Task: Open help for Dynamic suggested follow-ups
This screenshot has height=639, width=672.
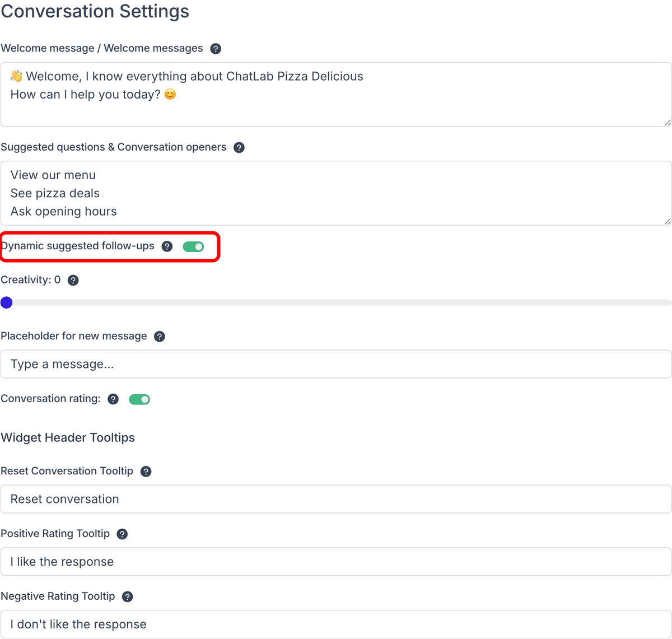Action: 167,246
